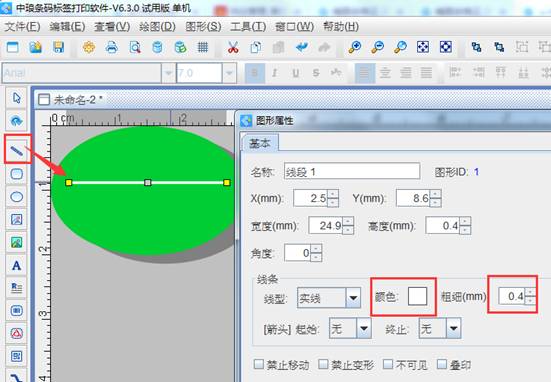
Task: Toggle the 禁止变形 checkbox
Action: point(323,364)
